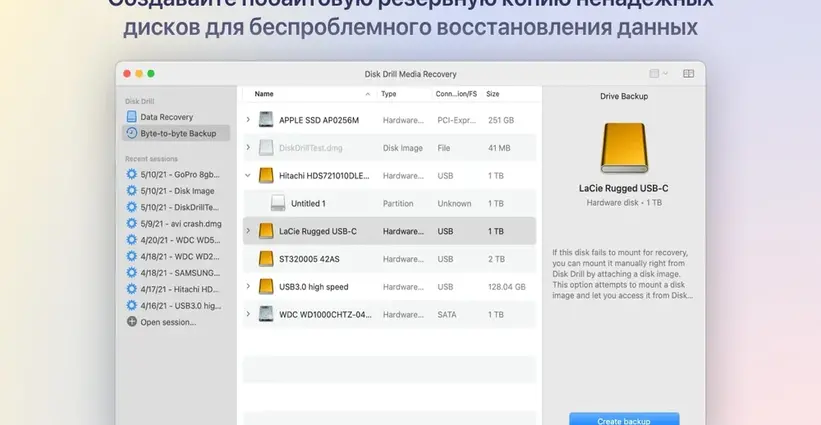The height and width of the screenshot is (425, 821).
Task: Click gear icon beside 5/10/21 - DiskDrillTe...
Action: (131, 207)
